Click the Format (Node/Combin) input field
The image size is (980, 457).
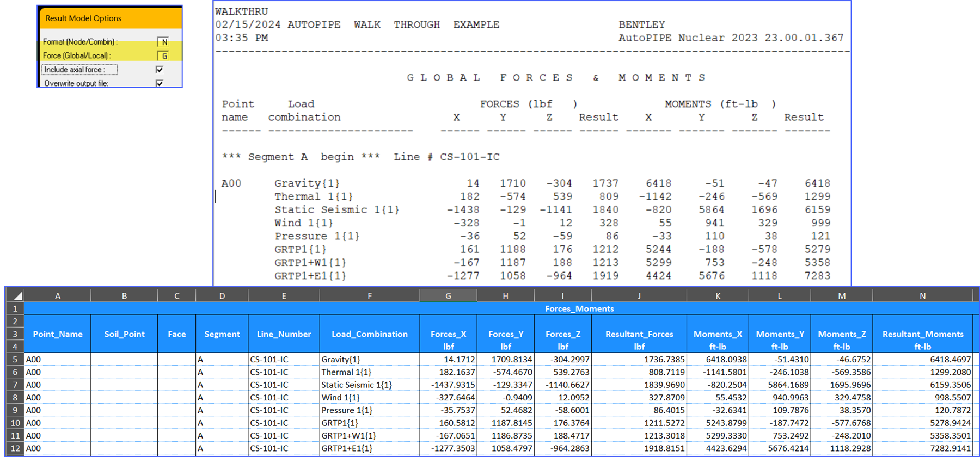point(163,42)
